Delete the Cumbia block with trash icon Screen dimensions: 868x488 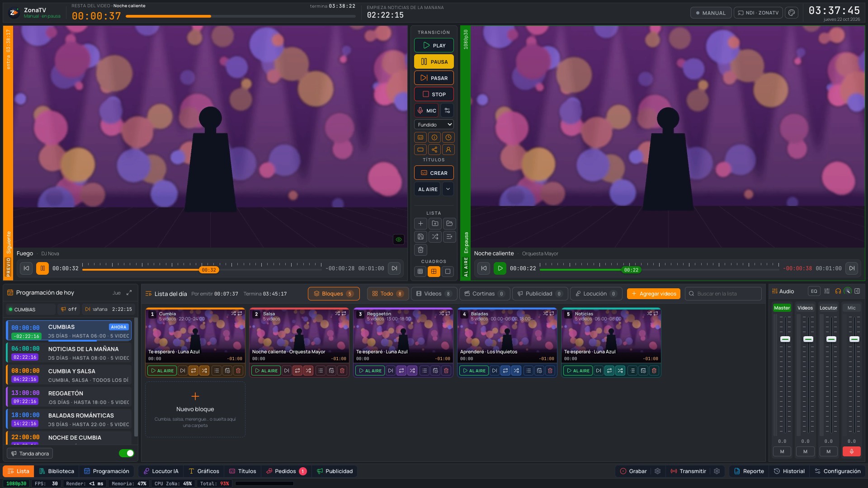pos(238,371)
